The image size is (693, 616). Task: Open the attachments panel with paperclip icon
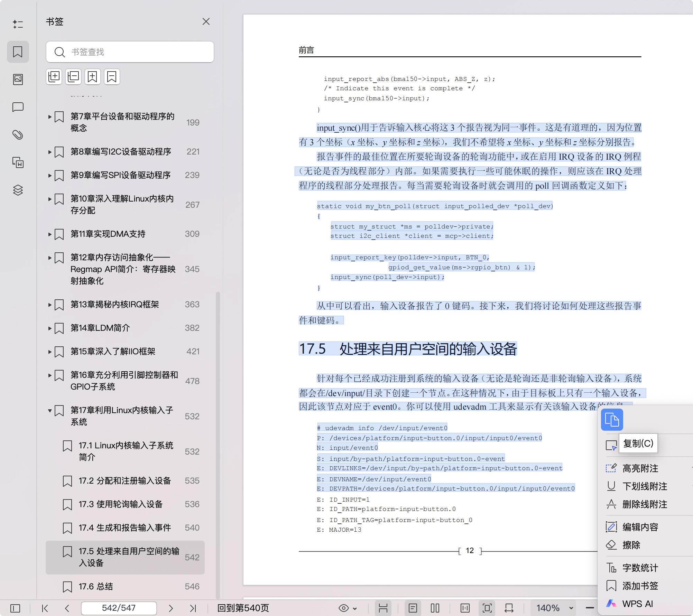[18, 134]
